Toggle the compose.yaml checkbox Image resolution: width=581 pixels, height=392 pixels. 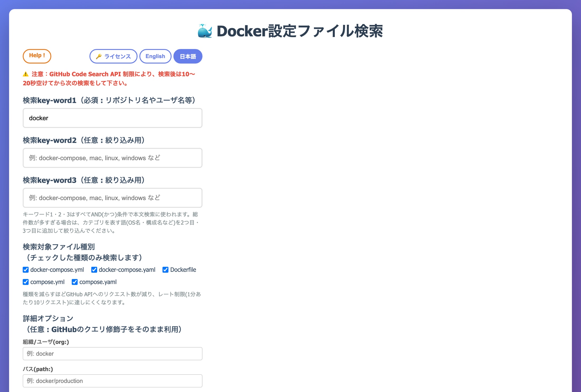(x=75, y=282)
